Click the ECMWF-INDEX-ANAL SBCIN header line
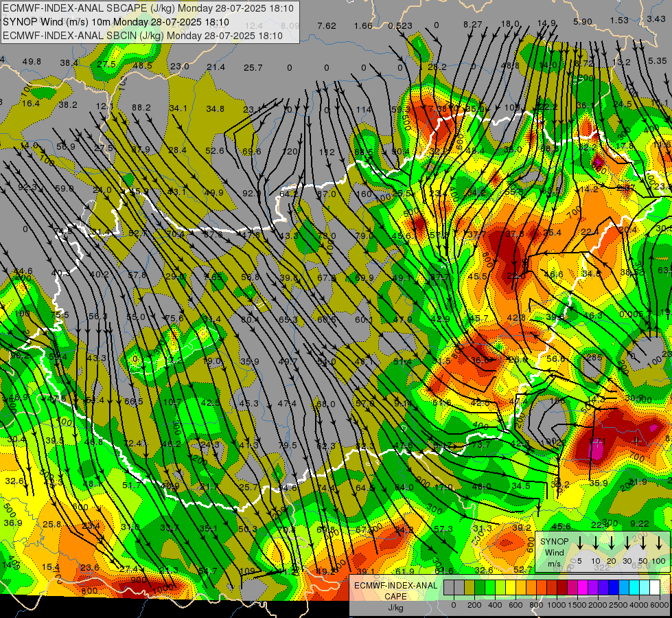Image resolution: width=672 pixels, height=618 pixels. (x=143, y=36)
